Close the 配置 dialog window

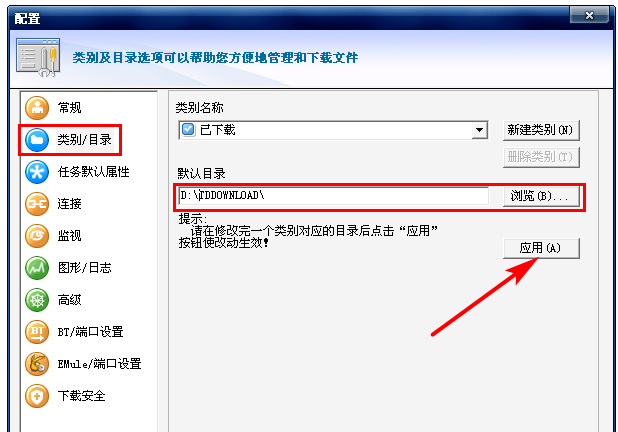point(589,15)
